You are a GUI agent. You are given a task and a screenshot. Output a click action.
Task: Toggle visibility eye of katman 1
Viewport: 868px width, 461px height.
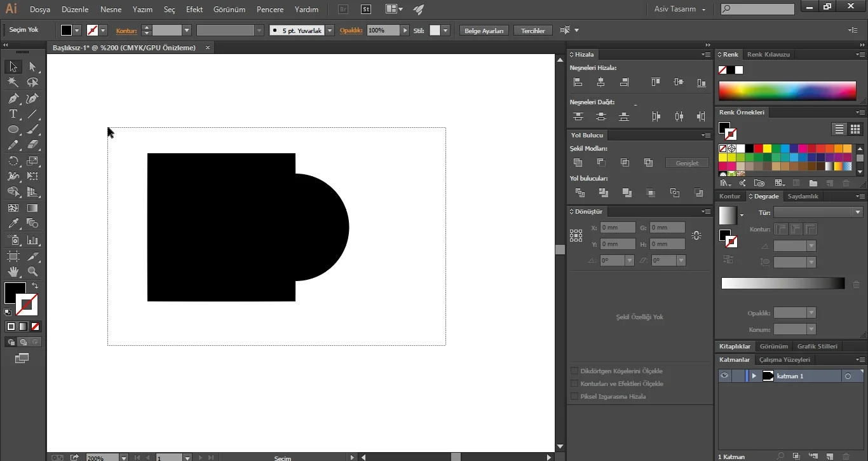pos(724,376)
